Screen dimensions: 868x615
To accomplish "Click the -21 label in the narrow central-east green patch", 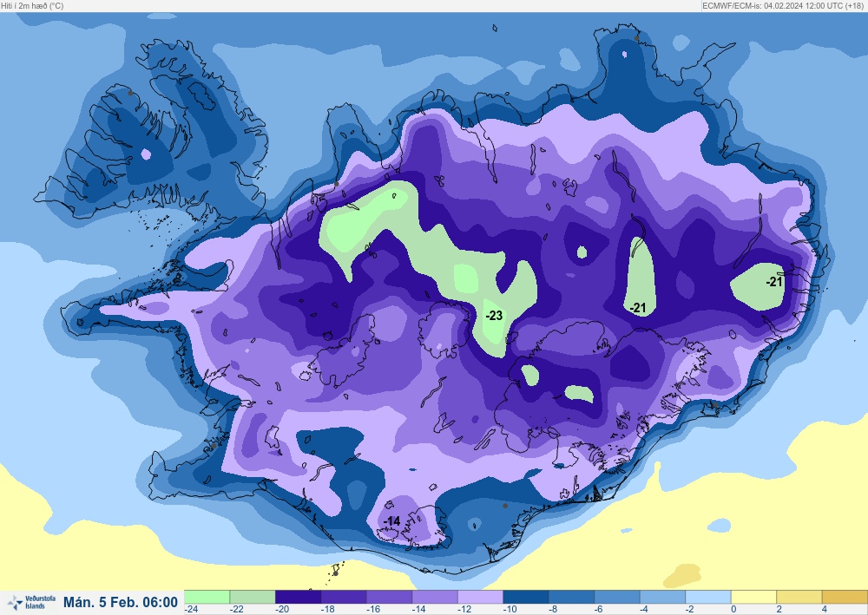I will click(x=638, y=307).
